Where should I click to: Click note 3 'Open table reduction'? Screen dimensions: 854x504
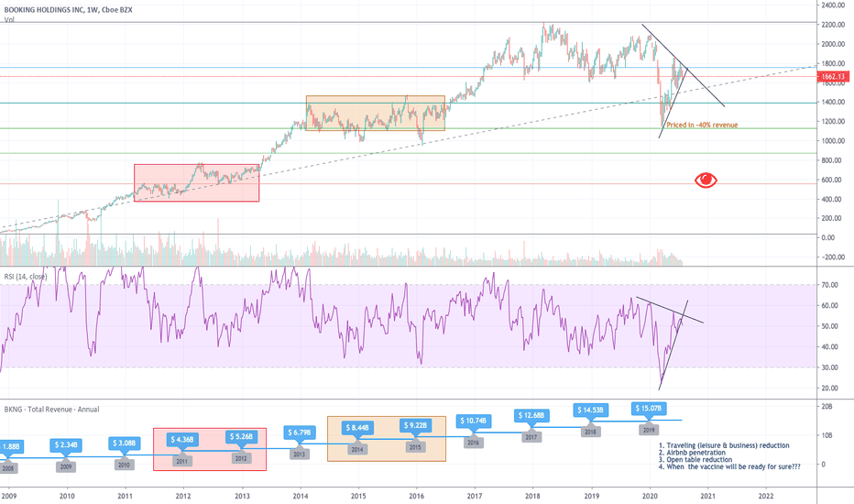coord(695,460)
